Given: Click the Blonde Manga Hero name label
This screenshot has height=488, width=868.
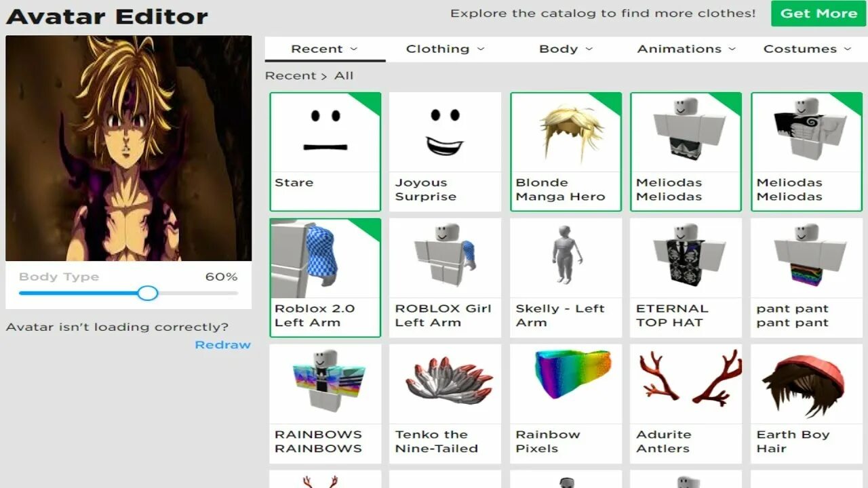Looking at the screenshot, I should [560, 190].
